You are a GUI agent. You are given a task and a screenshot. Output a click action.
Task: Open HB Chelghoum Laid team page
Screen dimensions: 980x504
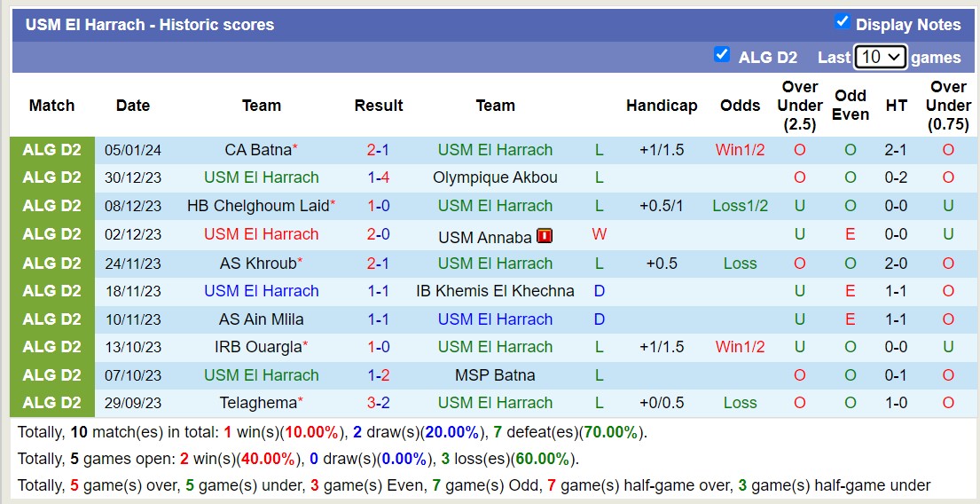coord(257,206)
